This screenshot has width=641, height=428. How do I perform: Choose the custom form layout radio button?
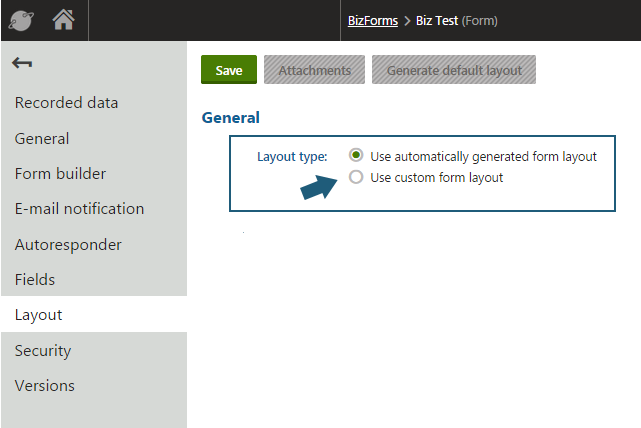pyautogui.click(x=356, y=177)
